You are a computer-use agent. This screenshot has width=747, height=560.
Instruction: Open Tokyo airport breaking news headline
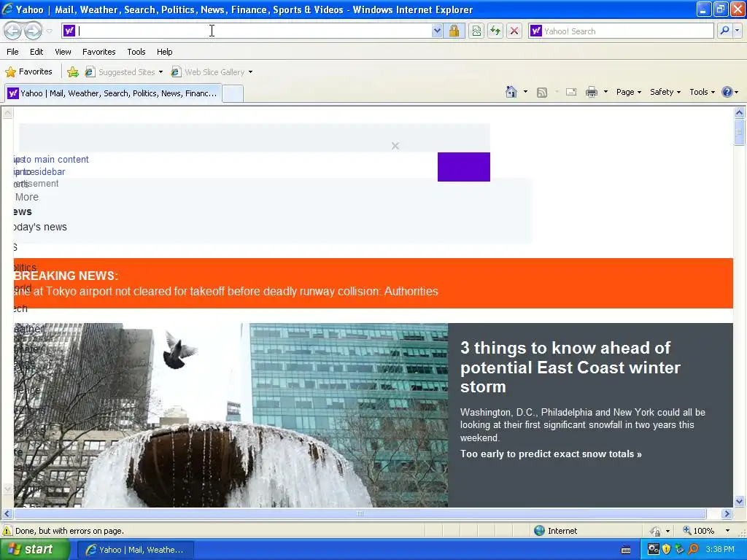point(226,292)
